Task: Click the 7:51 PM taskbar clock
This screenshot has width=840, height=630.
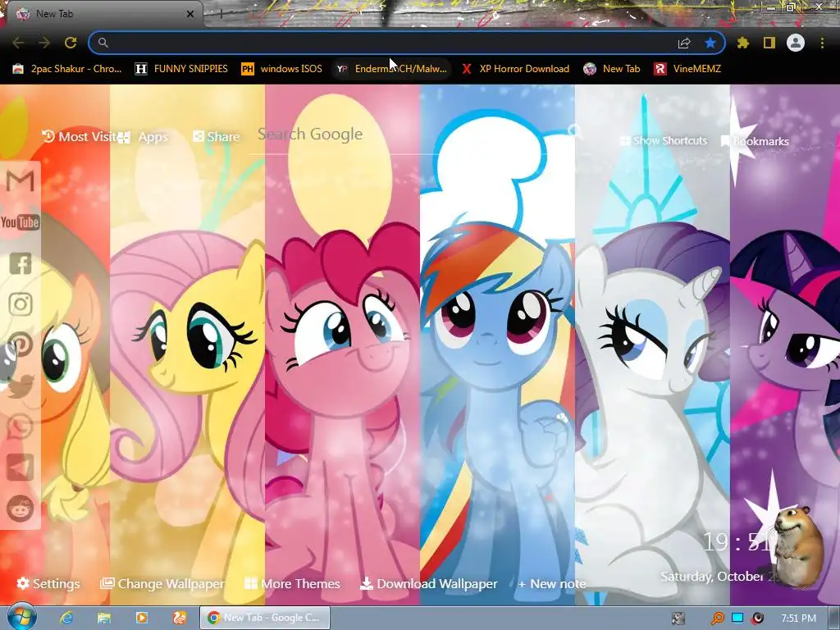Action: tap(798, 619)
